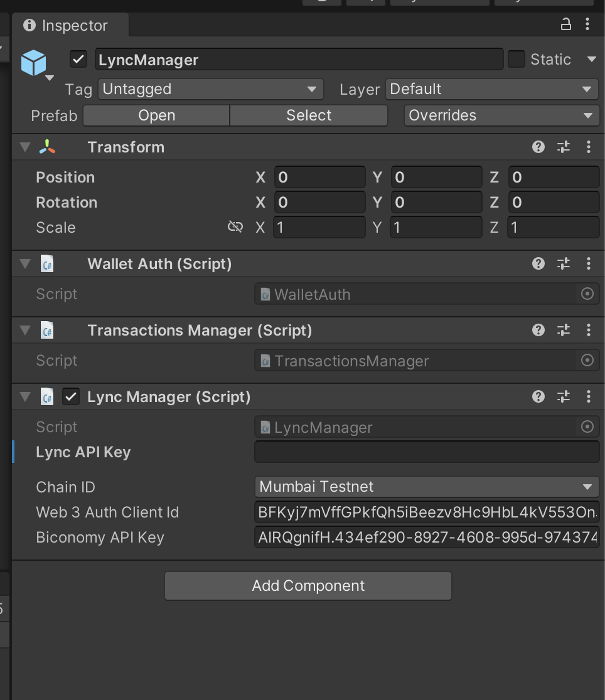Click the blue cube GameObject icon
The image size is (605, 700).
[x=33, y=63]
